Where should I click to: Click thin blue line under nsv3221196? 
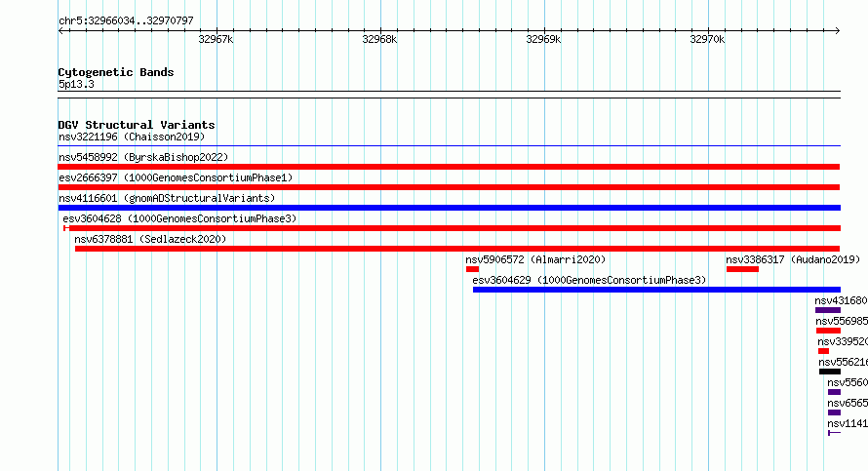pyautogui.click(x=449, y=146)
